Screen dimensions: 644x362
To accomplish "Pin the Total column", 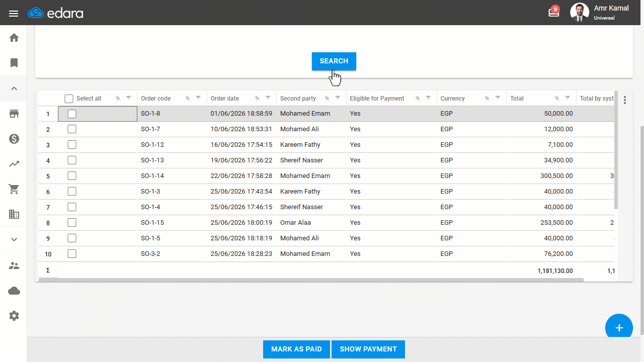I will [x=557, y=99].
